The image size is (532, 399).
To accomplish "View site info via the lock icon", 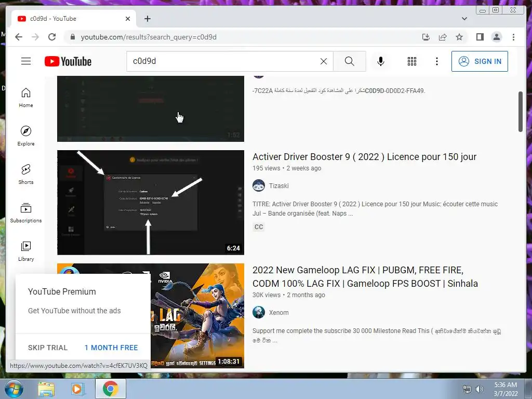I will click(72, 37).
